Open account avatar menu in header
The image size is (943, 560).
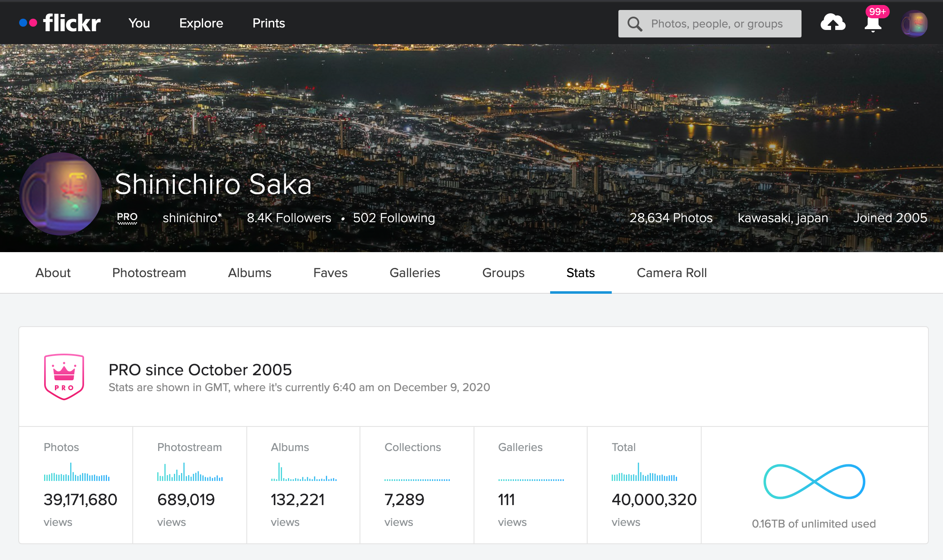(x=914, y=24)
